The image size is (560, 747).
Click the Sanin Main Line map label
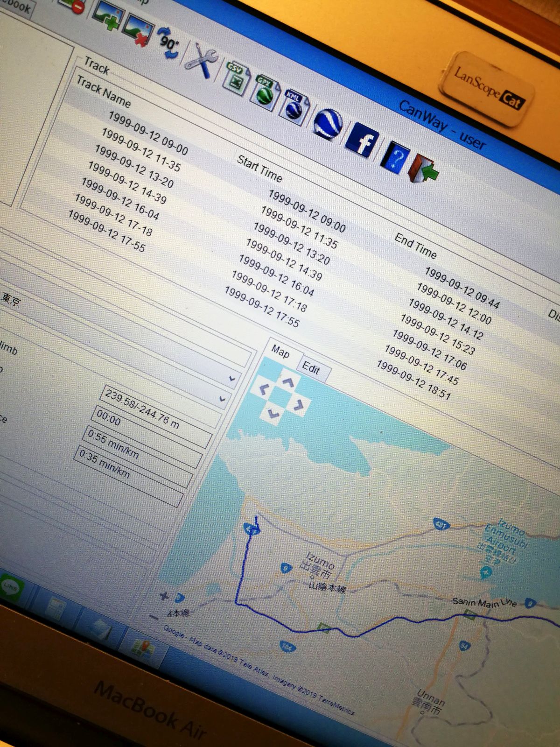(x=484, y=602)
